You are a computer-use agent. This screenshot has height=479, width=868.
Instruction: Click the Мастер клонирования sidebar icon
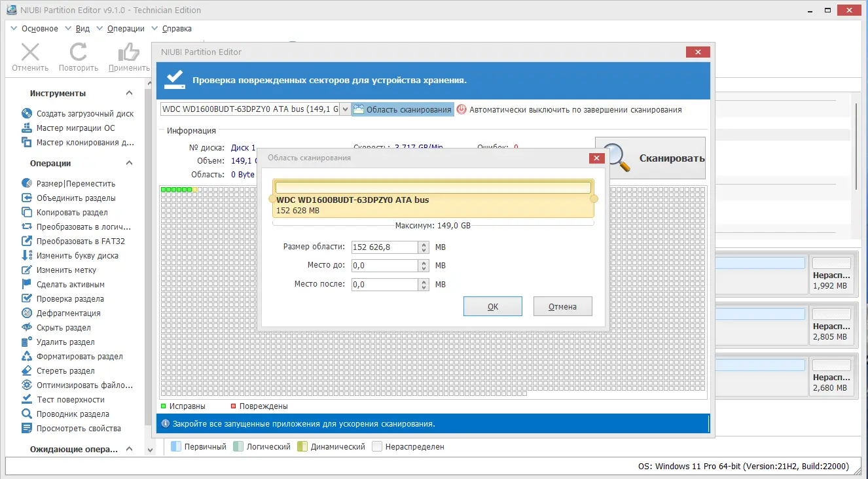click(x=27, y=142)
